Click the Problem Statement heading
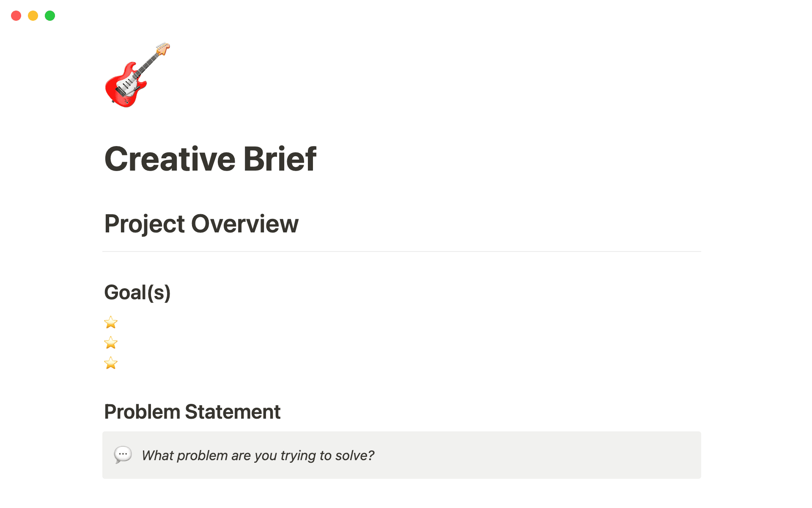The width and height of the screenshot is (812, 508). pyautogui.click(x=192, y=411)
